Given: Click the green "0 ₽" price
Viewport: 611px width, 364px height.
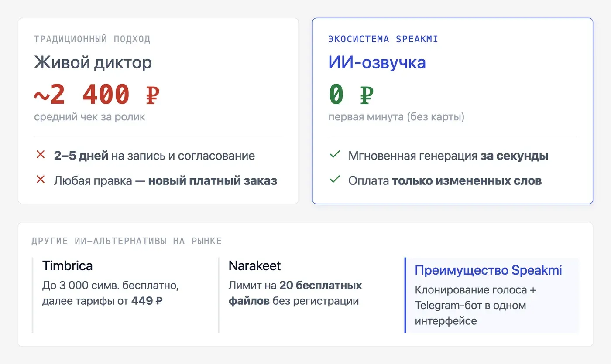Looking at the screenshot, I should pyautogui.click(x=351, y=94).
